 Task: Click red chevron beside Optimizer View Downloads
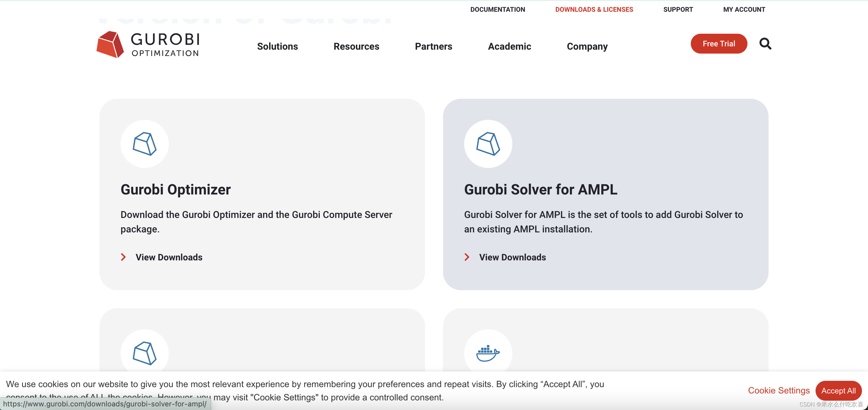123,257
